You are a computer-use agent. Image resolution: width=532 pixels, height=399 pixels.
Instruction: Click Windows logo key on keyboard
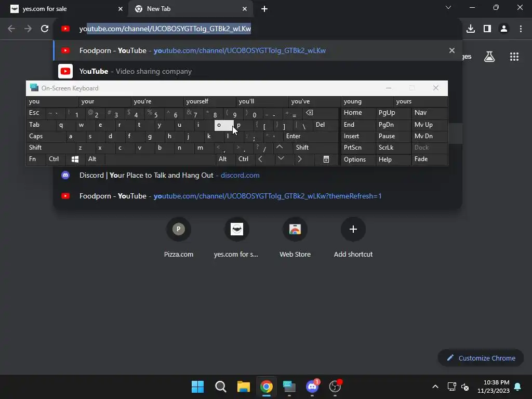pos(75,159)
